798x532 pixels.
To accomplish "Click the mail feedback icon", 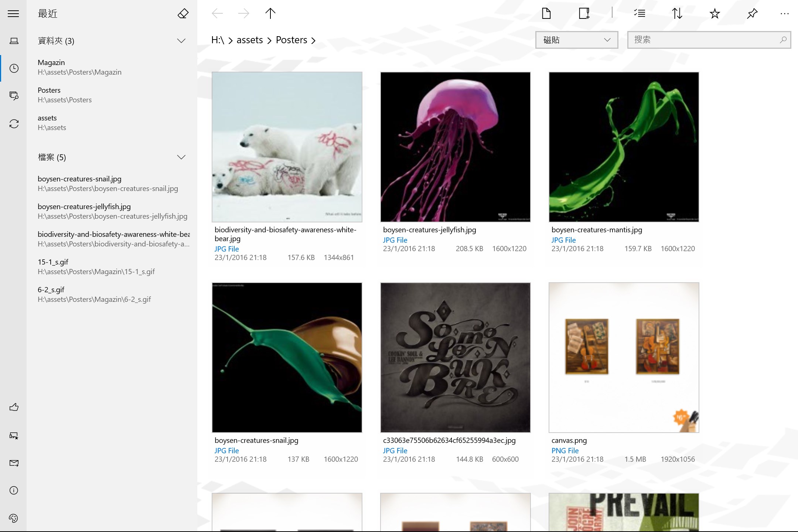I will (14, 463).
